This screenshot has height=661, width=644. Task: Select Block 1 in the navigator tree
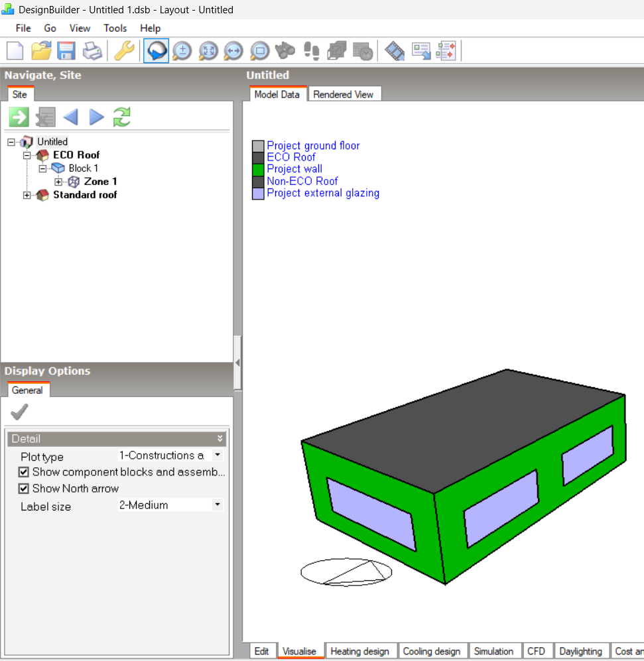coord(84,168)
